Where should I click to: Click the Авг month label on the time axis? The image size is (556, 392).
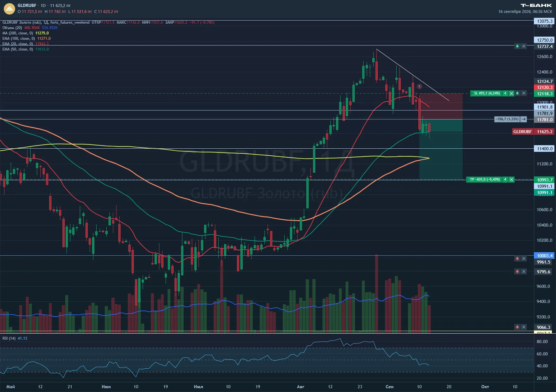(x=301, y=387)
